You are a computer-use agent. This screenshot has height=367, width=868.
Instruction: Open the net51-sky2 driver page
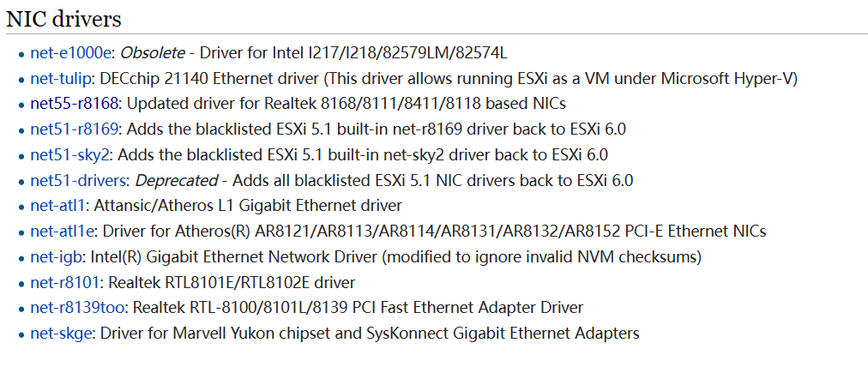point(70,155)
